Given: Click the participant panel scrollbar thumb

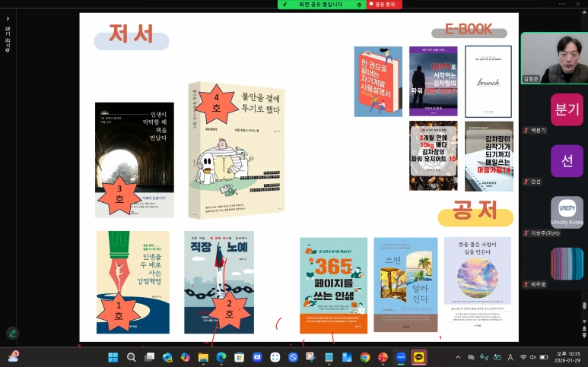Looking at the screenshot, I should [585, 306].
